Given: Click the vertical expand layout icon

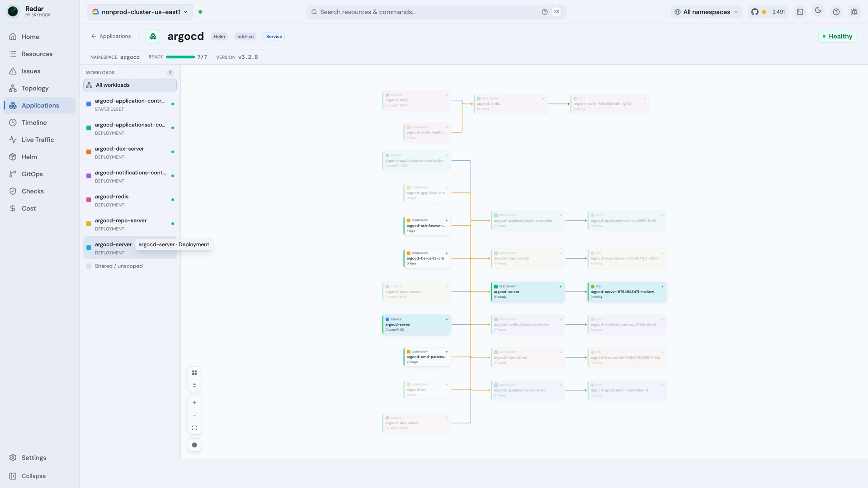Looking at the screenshot, I should tap(194, 385).
